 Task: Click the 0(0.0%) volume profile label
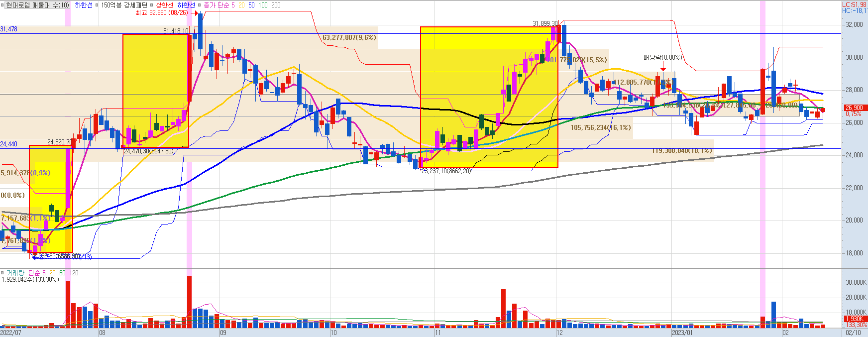pos(13,195)
